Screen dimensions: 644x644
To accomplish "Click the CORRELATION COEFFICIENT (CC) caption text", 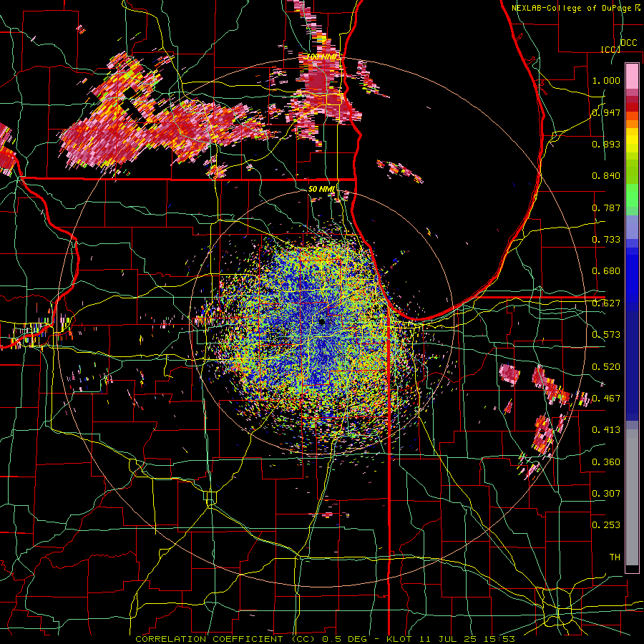I will coord(225,639).
